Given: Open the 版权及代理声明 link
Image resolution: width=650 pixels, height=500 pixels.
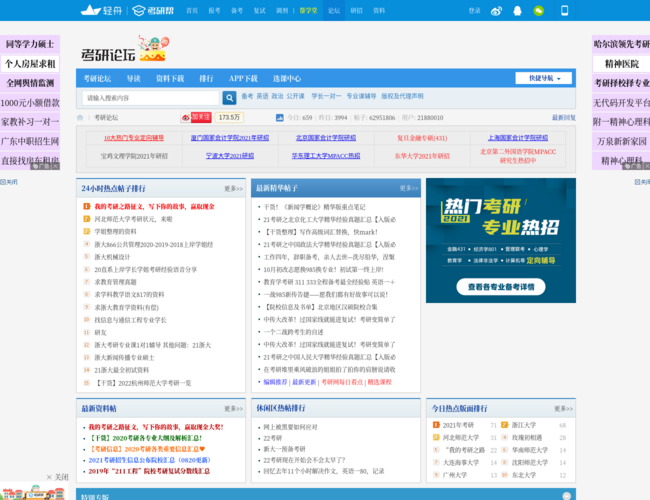Looking at the screenshot, I should point(402,96).
